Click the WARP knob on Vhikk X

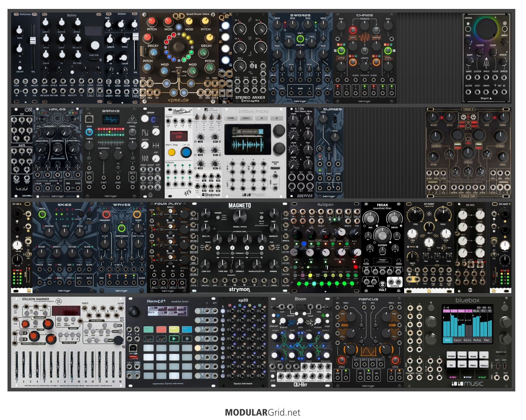(x=433, y=117)
